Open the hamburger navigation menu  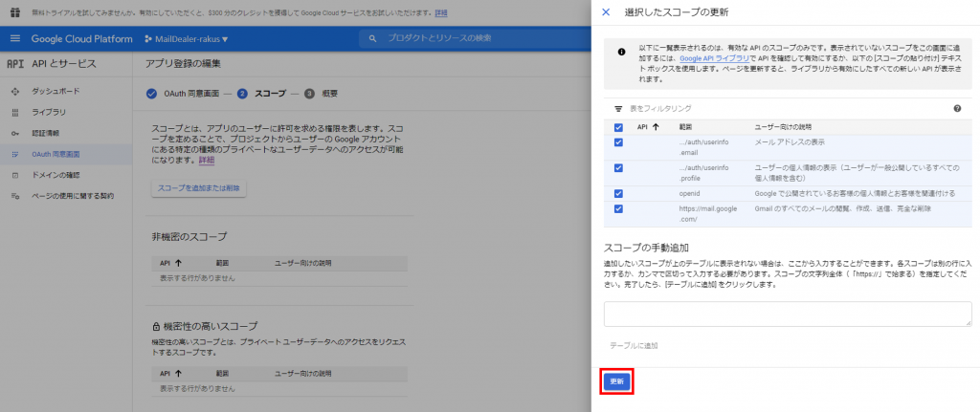coord(15,38)
